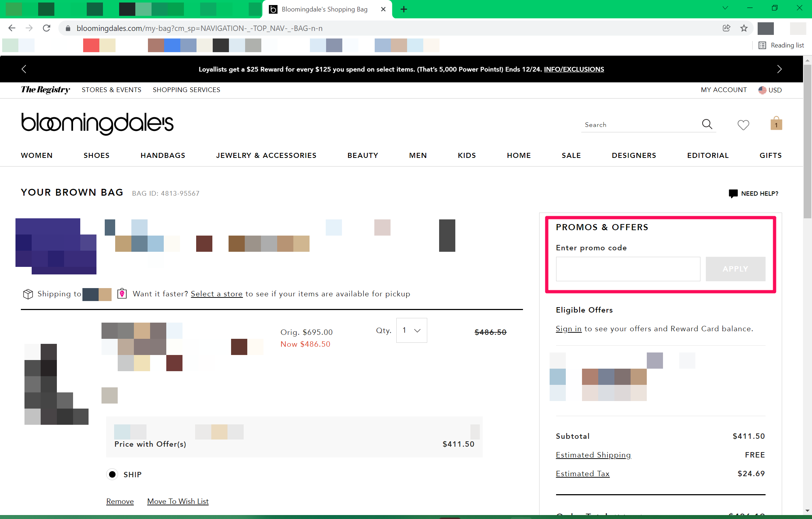
Task: Open MY ACCOUNT
Action: (724, 90)
